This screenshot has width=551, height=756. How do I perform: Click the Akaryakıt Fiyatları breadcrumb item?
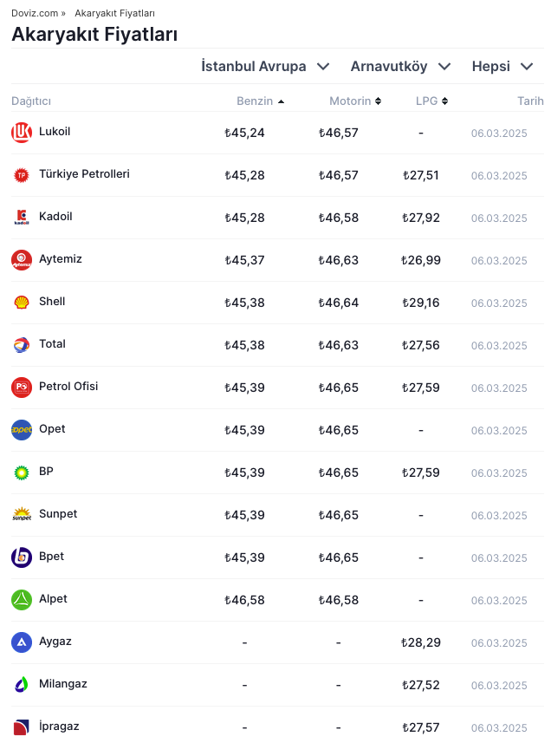coord(114,14)
